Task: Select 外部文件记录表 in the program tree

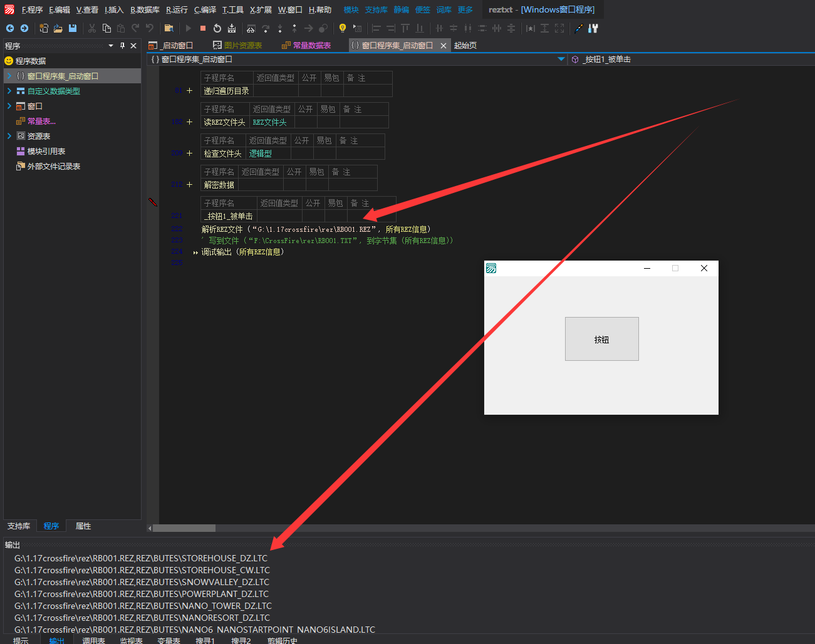Action: click(53, 166)
